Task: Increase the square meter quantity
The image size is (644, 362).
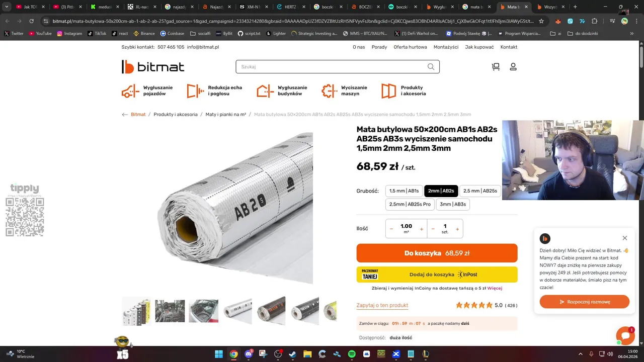Action: [x=422, y=229]
